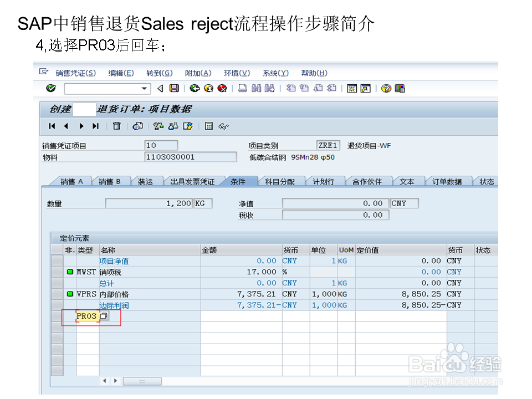Viewport: 532px width, 399px height.
Task: Click the 数量 field showing 1,200
Action: click(x=149, y=203)
